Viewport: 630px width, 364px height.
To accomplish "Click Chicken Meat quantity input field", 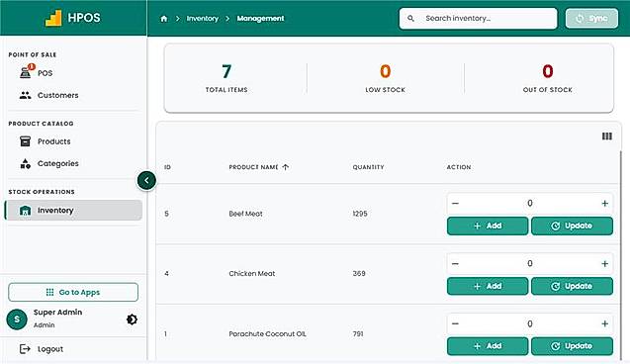I will pos(530,263).
